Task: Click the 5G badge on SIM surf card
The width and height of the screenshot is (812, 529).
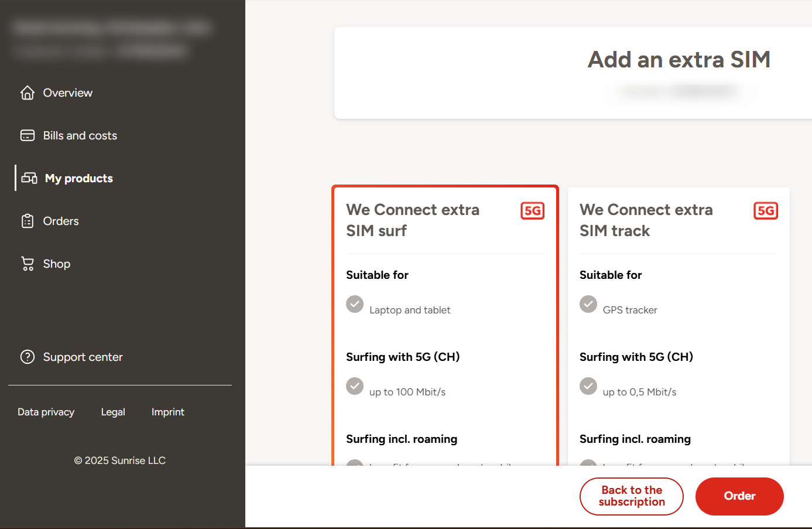Action: [532, 211]
